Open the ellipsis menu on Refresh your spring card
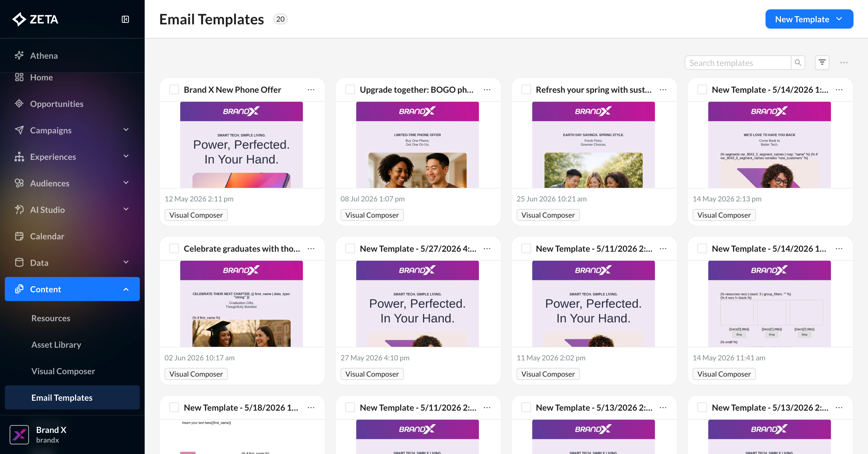 [x=663, y=89]
